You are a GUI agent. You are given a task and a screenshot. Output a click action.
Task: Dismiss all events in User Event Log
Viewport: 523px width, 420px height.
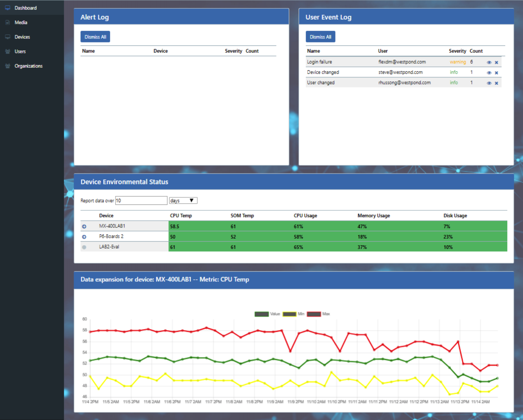click(x=320, y=37)
